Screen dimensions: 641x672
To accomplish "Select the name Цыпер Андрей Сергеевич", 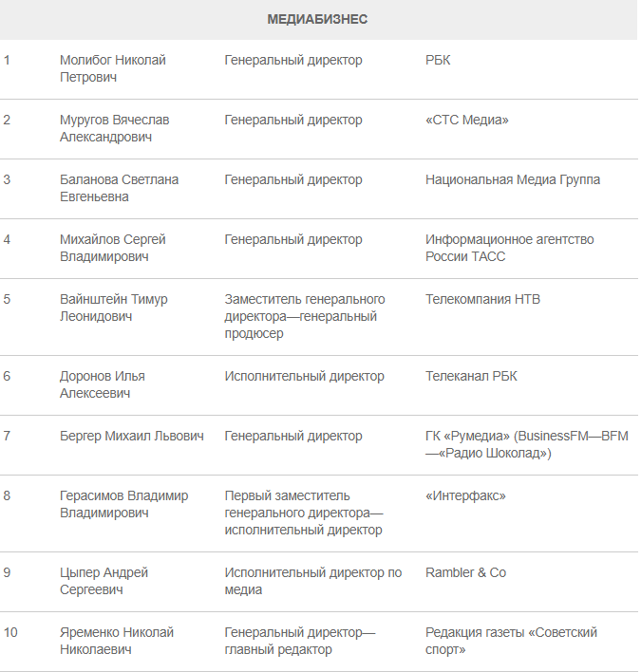I will click(104, 581).
